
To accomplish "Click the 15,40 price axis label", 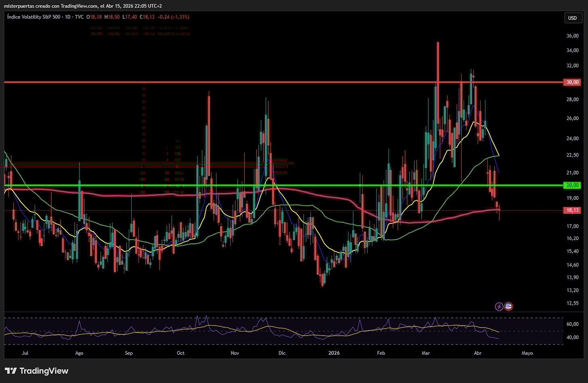I will click(572, 251).
